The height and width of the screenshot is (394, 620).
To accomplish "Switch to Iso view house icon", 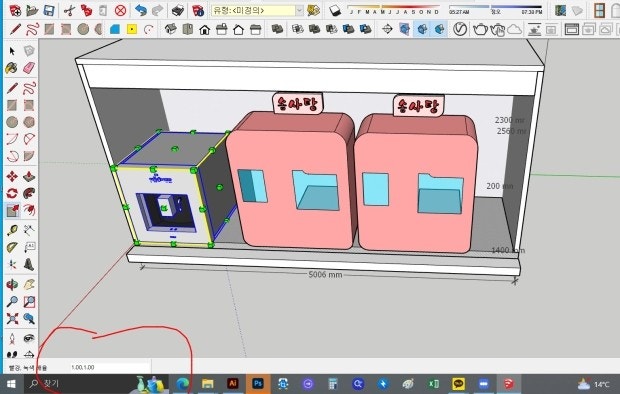I will 170,29.
